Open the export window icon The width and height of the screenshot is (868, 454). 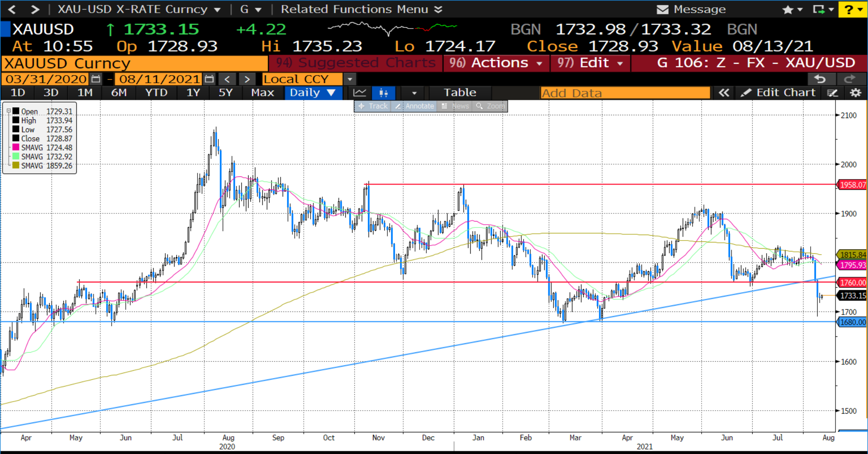point(819,9)
